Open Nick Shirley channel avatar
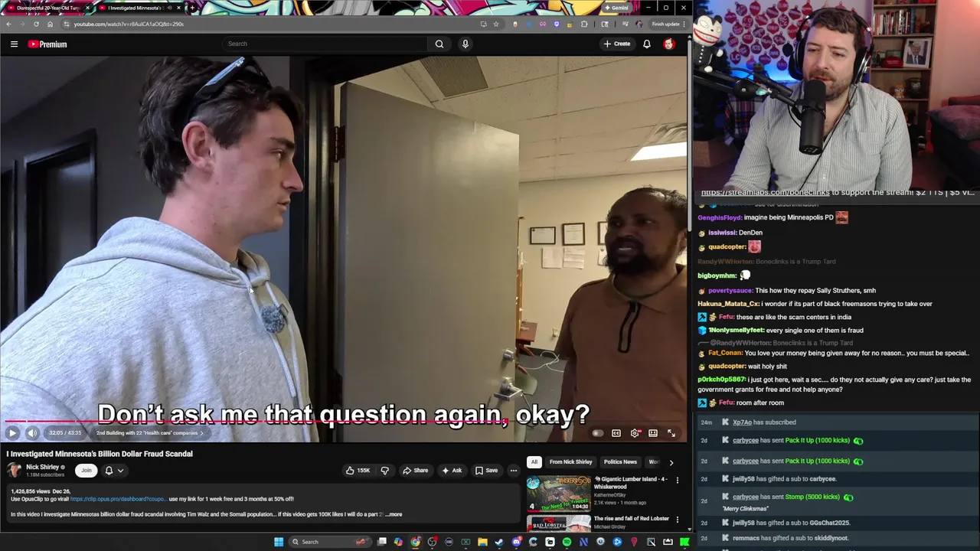 (x=14, y=471)
